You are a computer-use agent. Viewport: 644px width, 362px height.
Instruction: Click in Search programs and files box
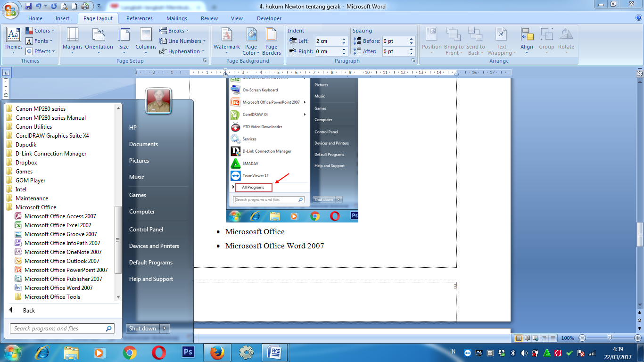tap(62, 329)
